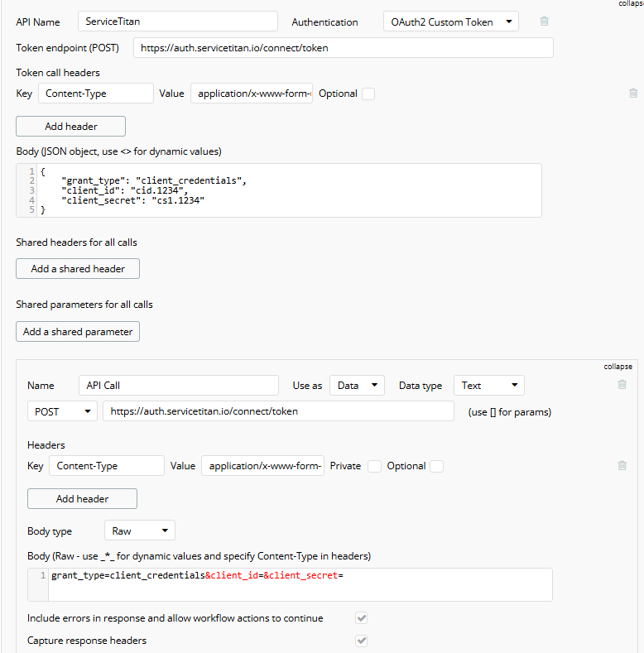Toggle Optional checkbox for token call header
Viewport: 644px width, 653px height.
point(368,94)
